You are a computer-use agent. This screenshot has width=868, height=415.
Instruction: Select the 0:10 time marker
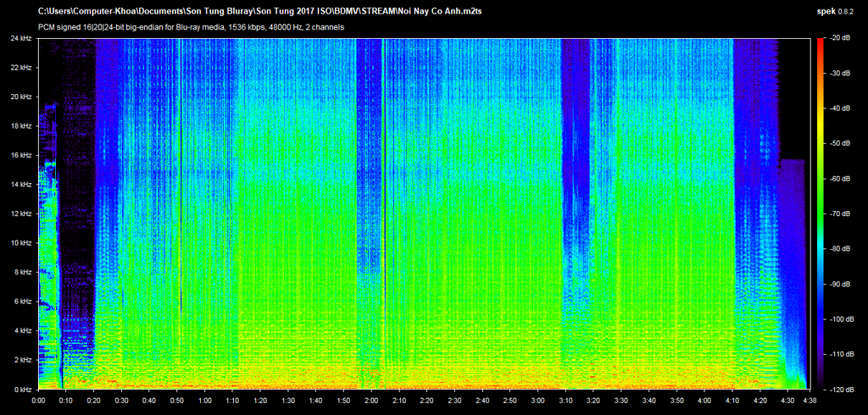66,400
